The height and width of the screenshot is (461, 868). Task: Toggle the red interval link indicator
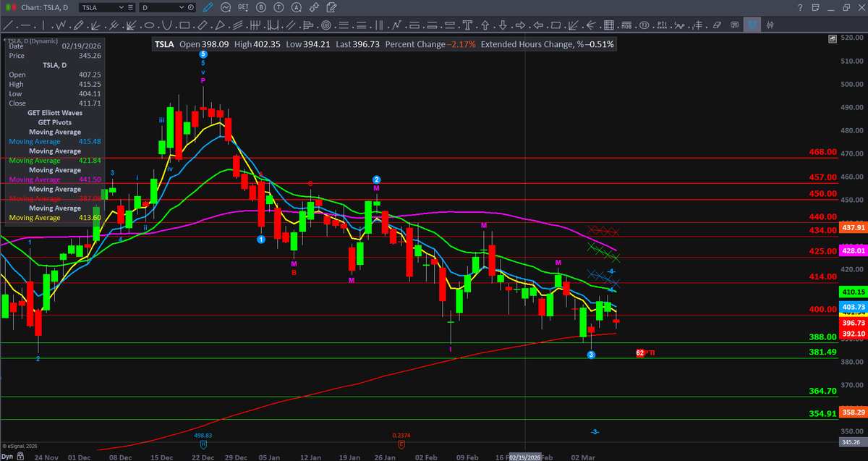(x=14, y=7)
